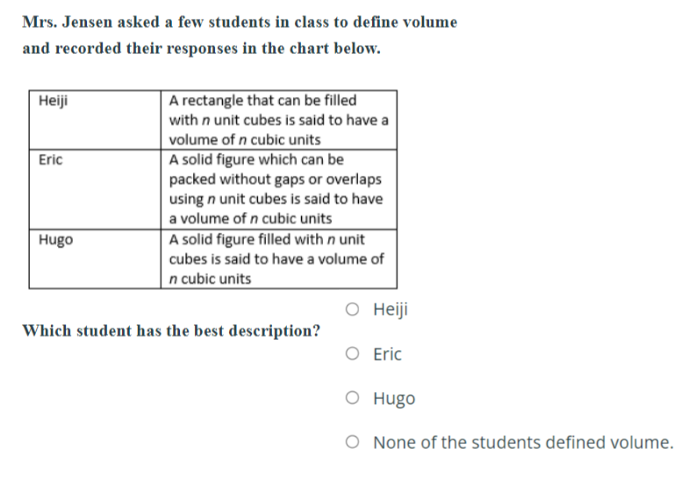Click the Hugo name cell in table
Screen dimensions: 700x500
[55, 240]
